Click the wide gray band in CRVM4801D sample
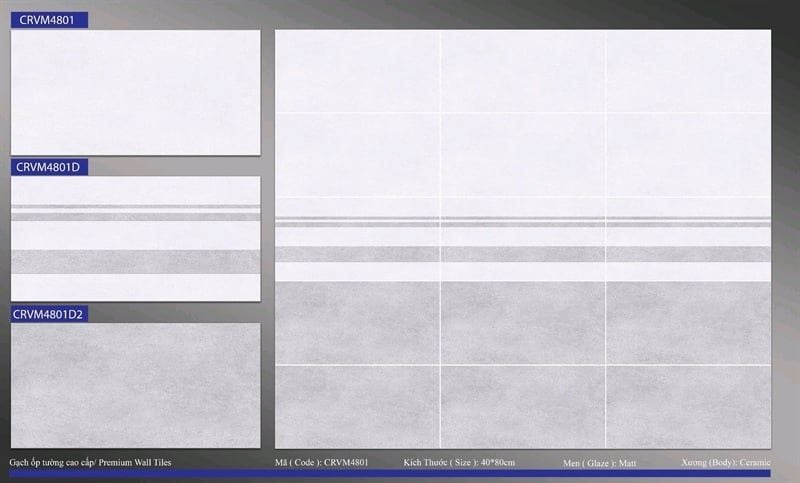This screenshot has width=800, height=483. click(136, 262)
